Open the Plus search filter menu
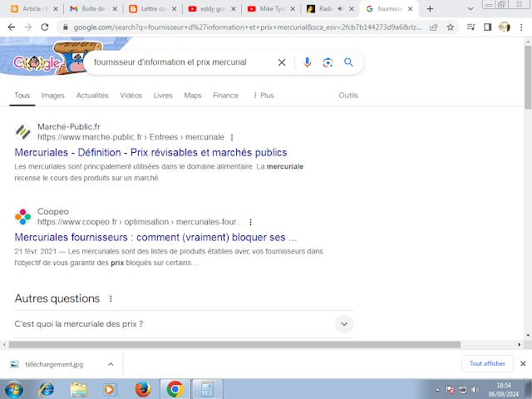 pyautogui.click(x=264, y=96)
